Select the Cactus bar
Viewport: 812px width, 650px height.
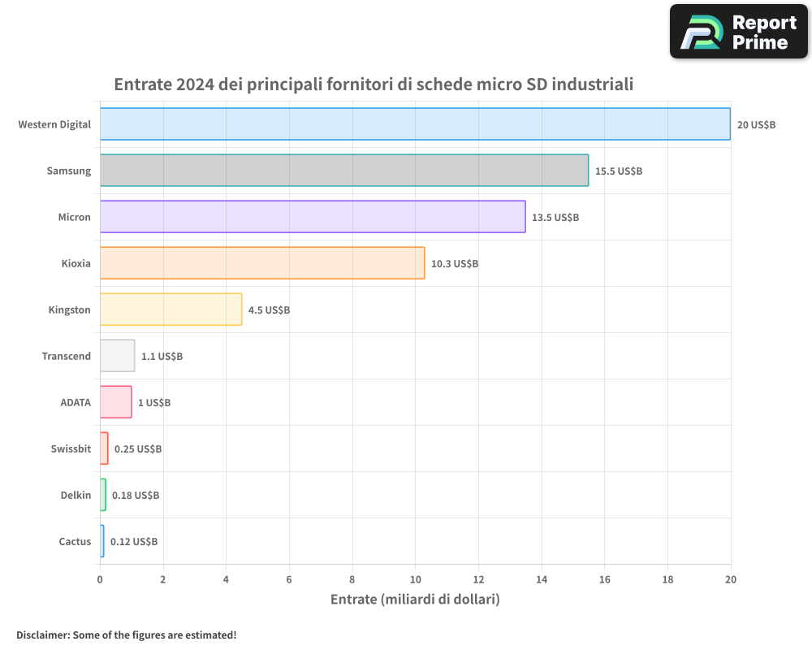click(x=101, y=541)
